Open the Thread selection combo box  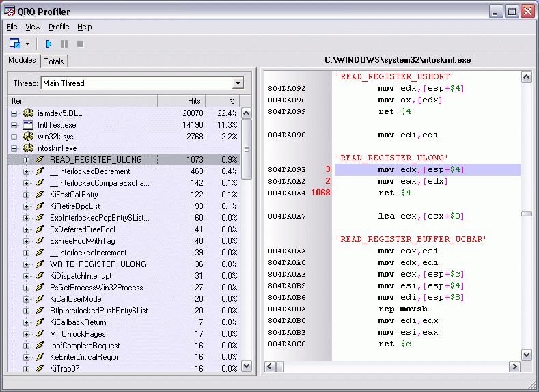coord(238,83)
